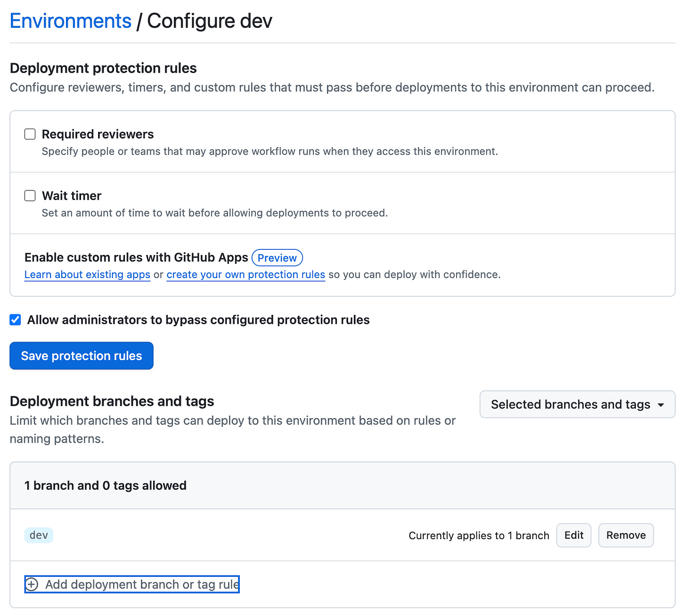686x616 pixels.
Task: Click the caret arrow on branches dropdown
Action: (661, 405)
